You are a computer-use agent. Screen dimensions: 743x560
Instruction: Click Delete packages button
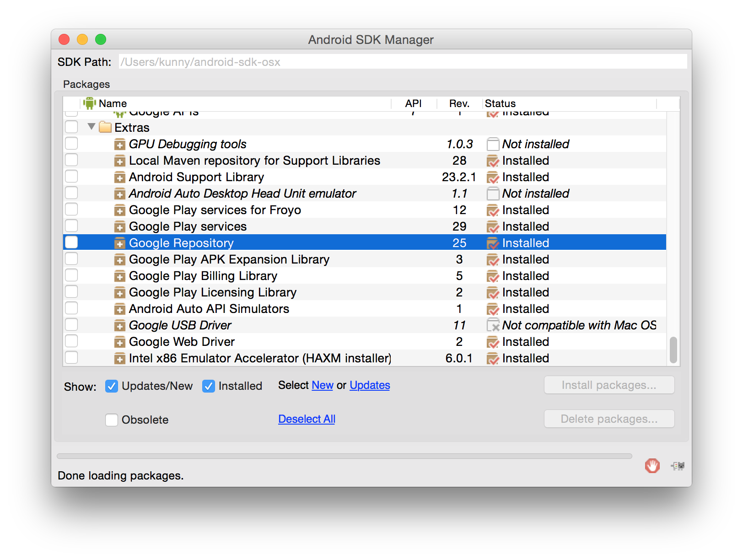609,419
